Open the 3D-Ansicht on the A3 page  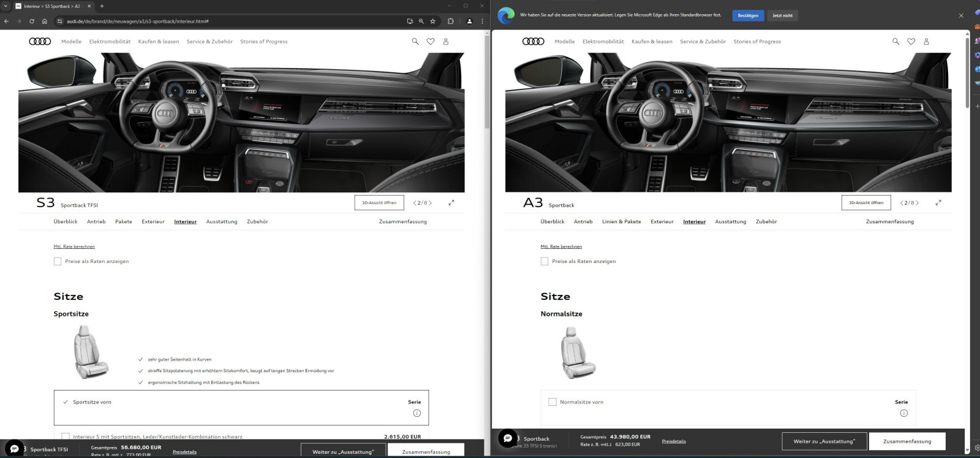[x=866, y=202]
